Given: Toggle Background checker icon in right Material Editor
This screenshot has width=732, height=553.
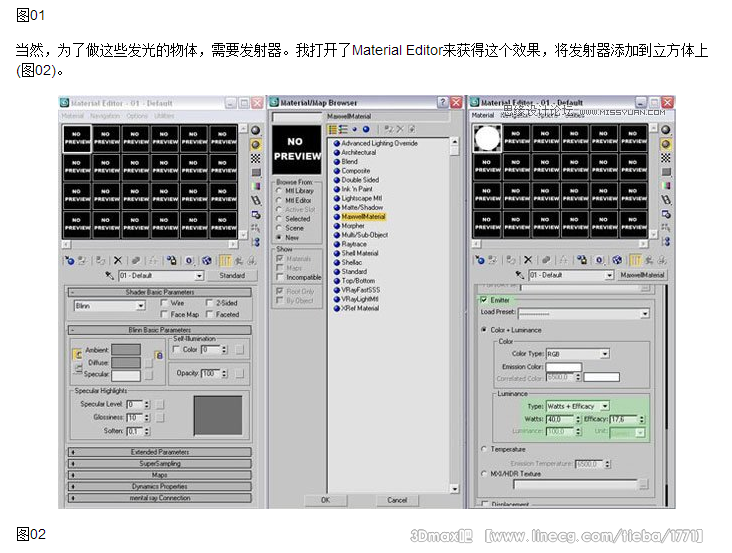Looking at the screenshot, I should pyautogui.click(x=666, y=158).
